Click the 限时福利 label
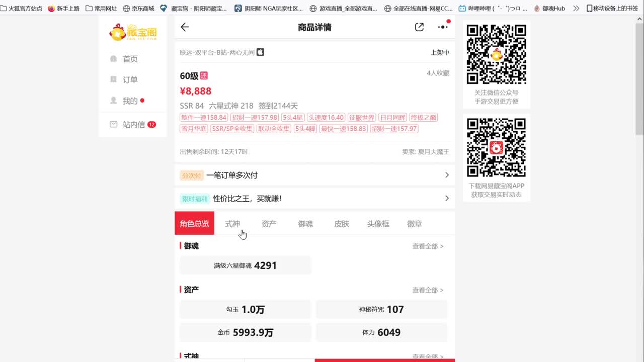The image size is (644, 362). pos(195,199)
